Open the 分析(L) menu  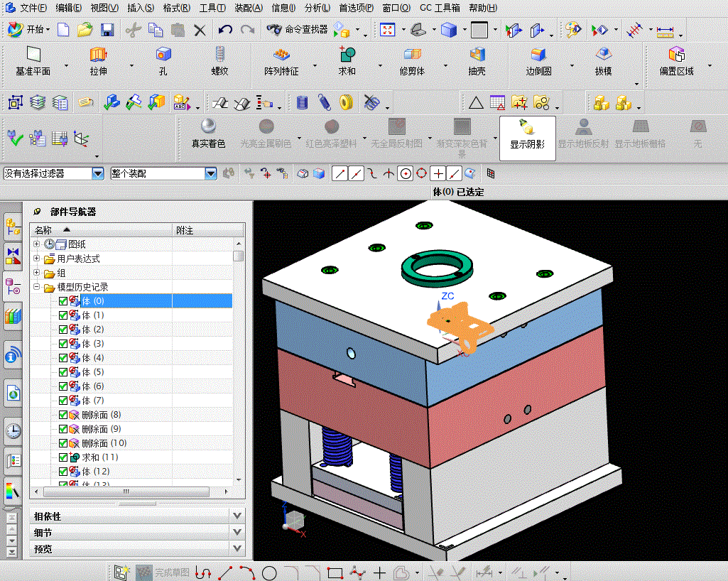[317, 8]
